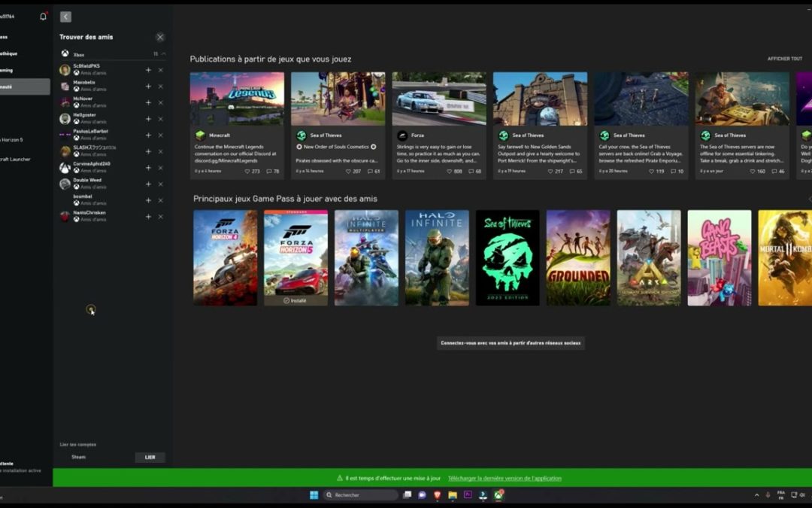Open File Explorer from the taskbar
This screenshot has width=812, height=508.
[453, 495]
